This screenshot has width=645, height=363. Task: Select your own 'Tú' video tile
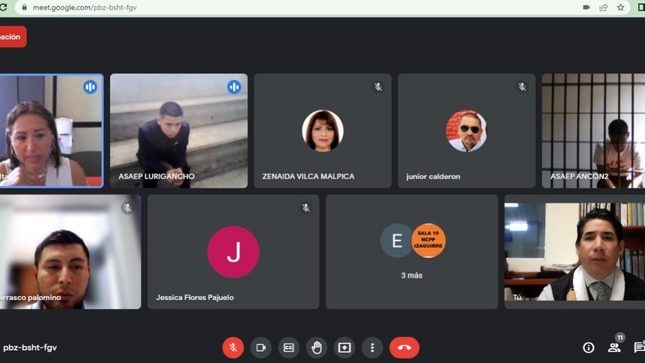pyautogui.click(x=575, y=252)
